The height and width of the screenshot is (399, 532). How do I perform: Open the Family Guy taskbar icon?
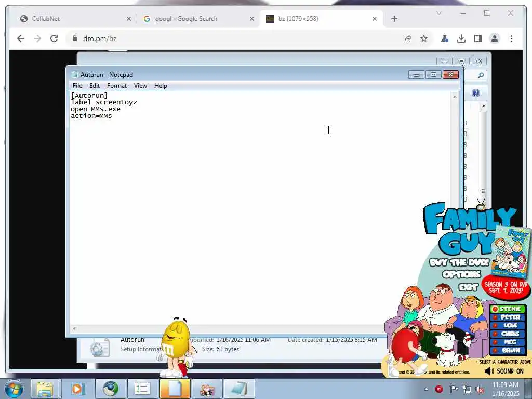click(x=207, y=389)
